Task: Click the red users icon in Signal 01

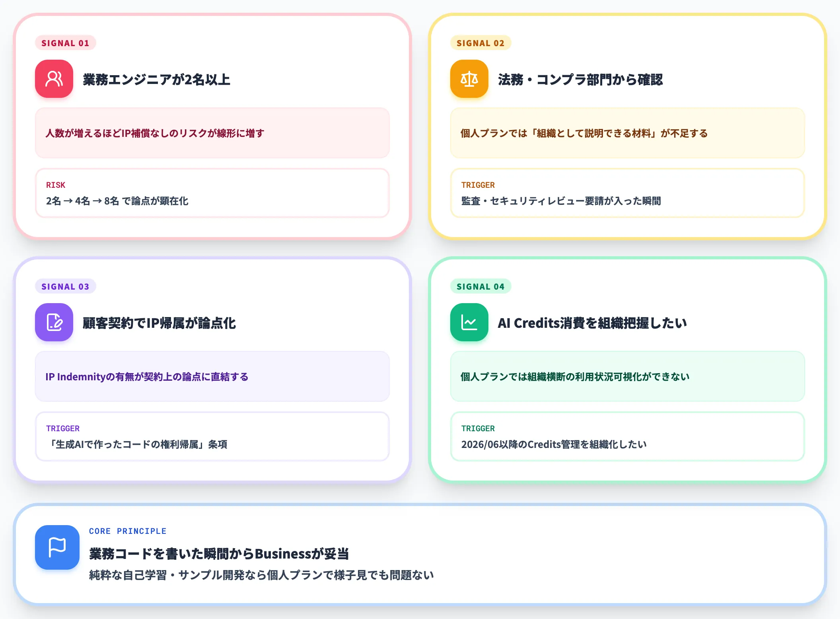Action: click(x=54, y=79)
